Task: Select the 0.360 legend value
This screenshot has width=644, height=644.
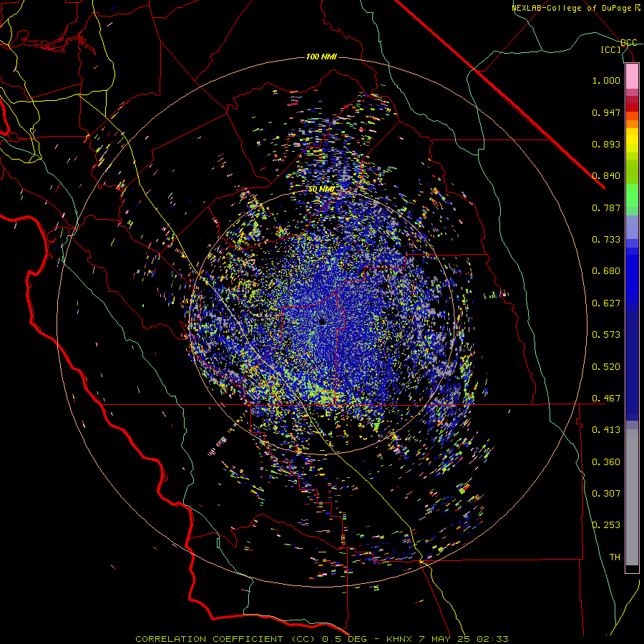Action: pos(606,462)
